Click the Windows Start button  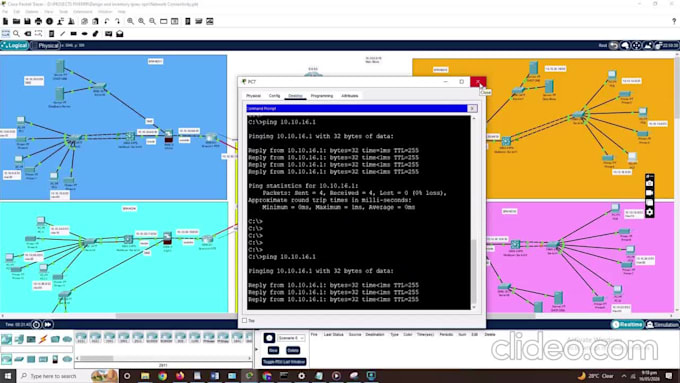7,376
